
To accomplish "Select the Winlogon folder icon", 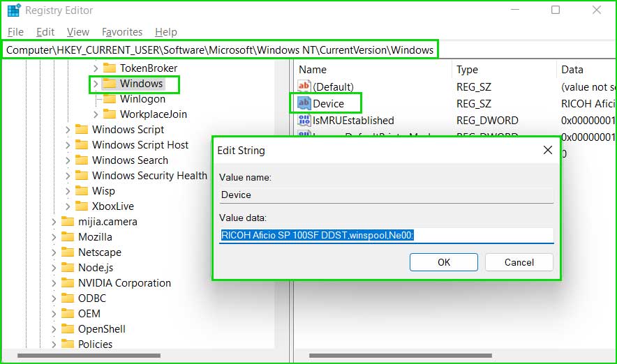I will [110, 98].
